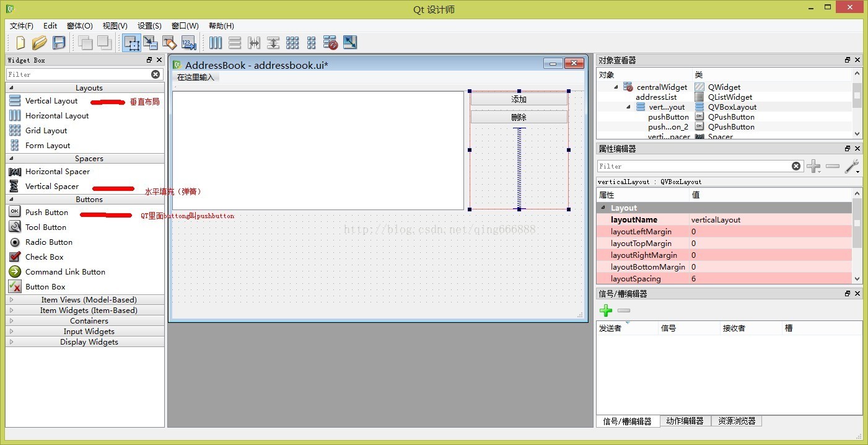Open the 帮助(H) menu
This screenshot has height=445, width=868.
(x=221, y=26)
